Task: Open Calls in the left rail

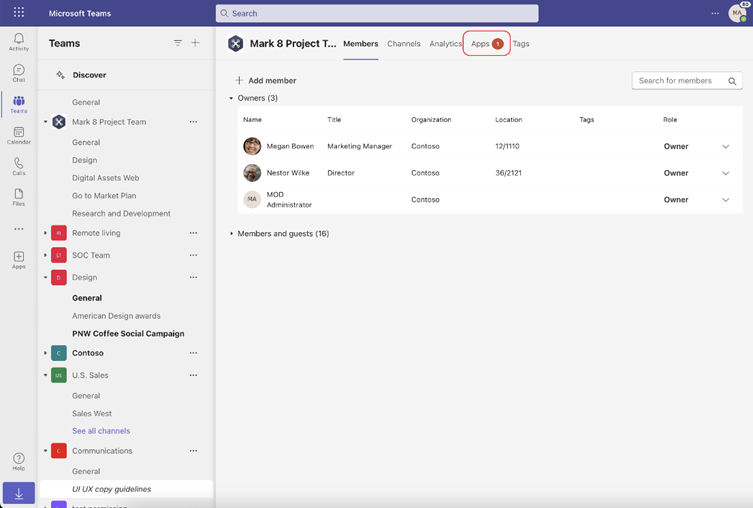Action: [x=19, y=166]
